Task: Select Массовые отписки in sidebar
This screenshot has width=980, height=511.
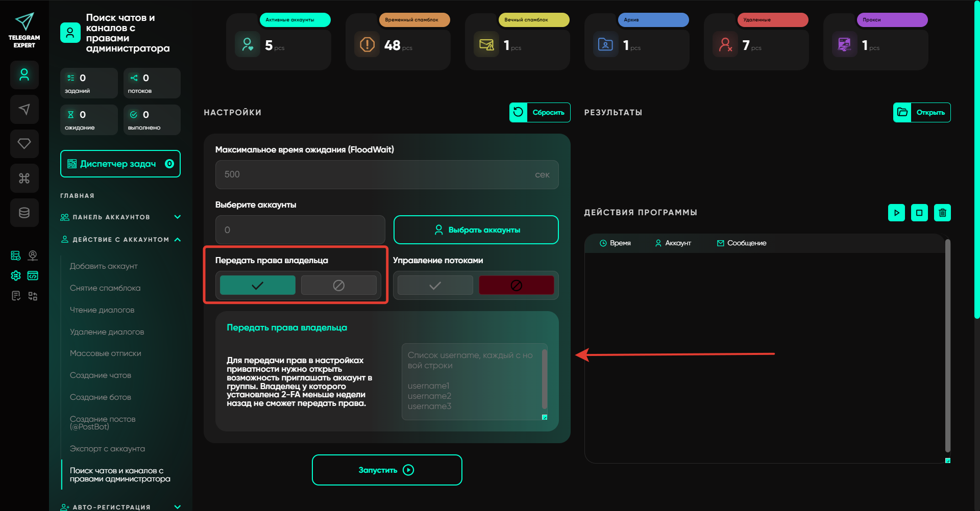Action: click(x=106, y=353)
